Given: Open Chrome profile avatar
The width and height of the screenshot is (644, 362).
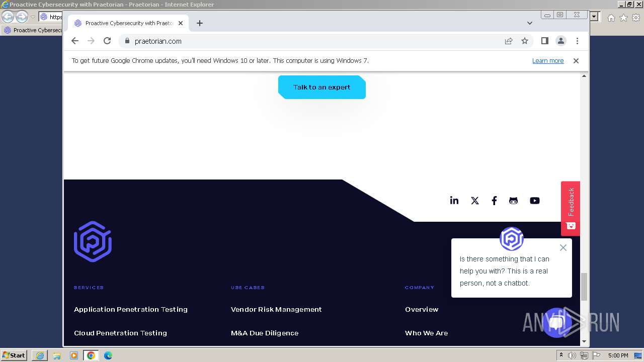Looking at the screenshot, I should pyautogui.click(x=561, y=41).
